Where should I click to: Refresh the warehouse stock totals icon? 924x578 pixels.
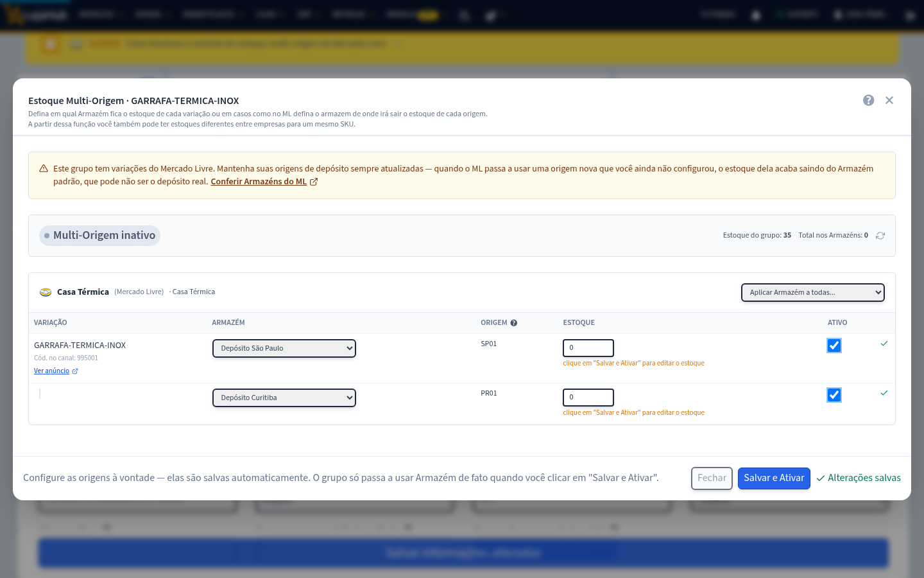click(x=880, y=236)
